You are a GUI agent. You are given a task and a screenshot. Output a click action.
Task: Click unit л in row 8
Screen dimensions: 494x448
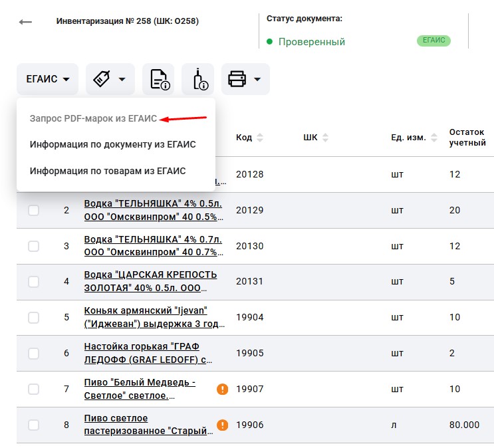[x=394, y=425]
